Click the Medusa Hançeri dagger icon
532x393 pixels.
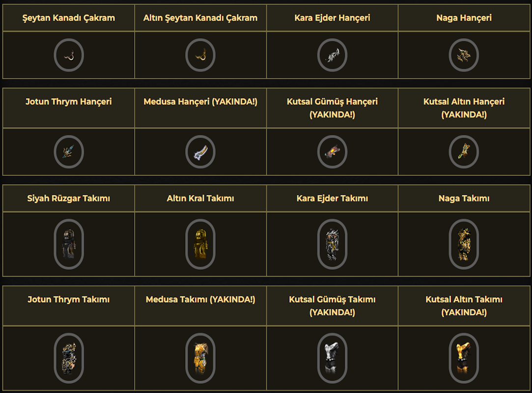200,152
